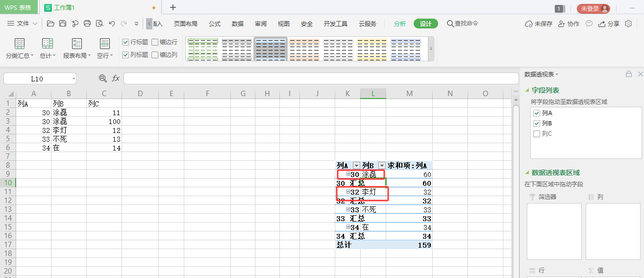Open the 视图 tab
Viewport: 644px width, 278px height.
284,24
